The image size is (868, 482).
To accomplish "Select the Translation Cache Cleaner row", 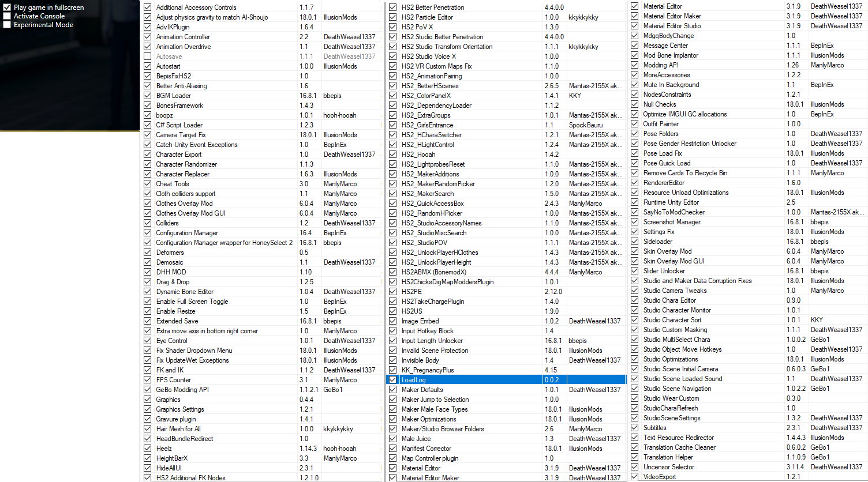I will [x=748, y=447].
